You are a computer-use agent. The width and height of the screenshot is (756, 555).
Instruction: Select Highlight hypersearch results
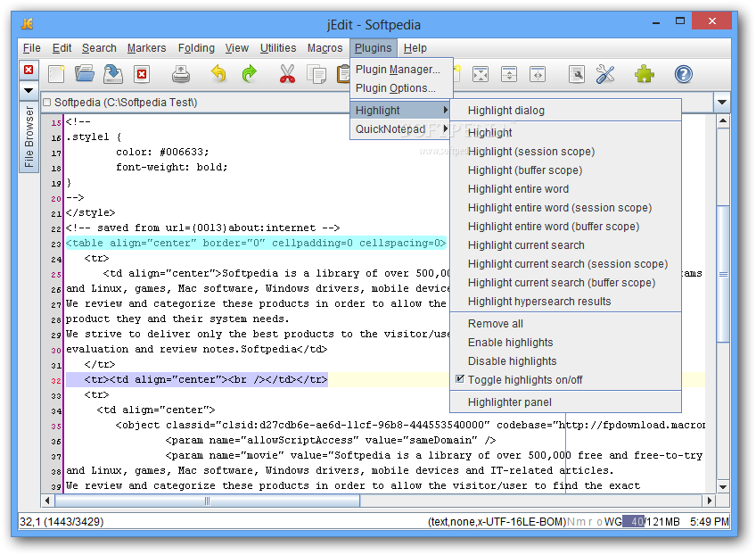pos(565,302)
